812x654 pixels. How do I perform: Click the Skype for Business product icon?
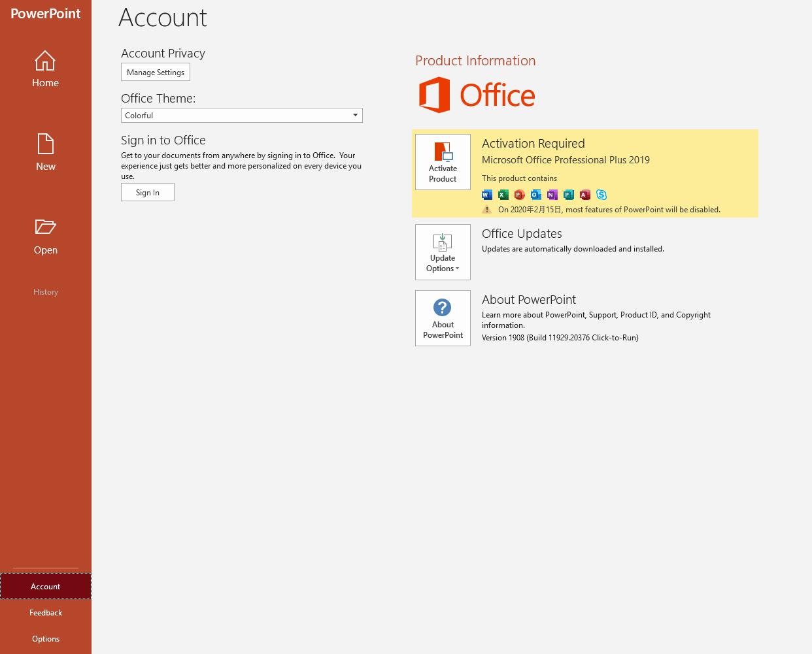point(601,195)
